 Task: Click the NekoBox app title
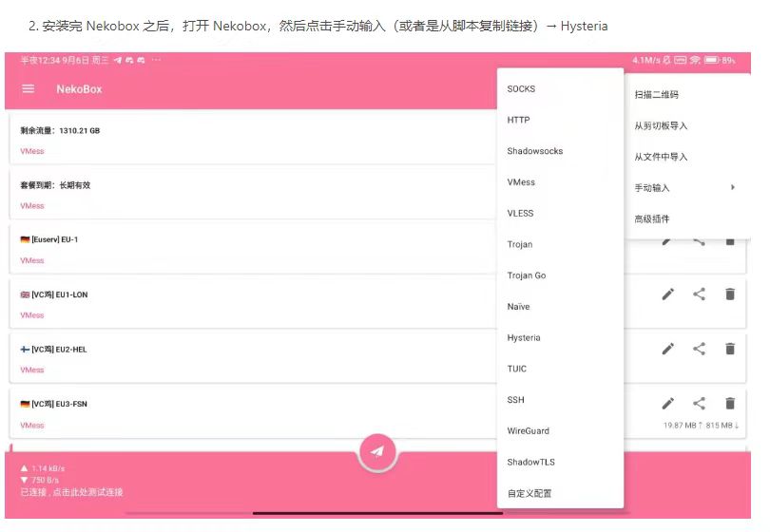click(79, 89)
